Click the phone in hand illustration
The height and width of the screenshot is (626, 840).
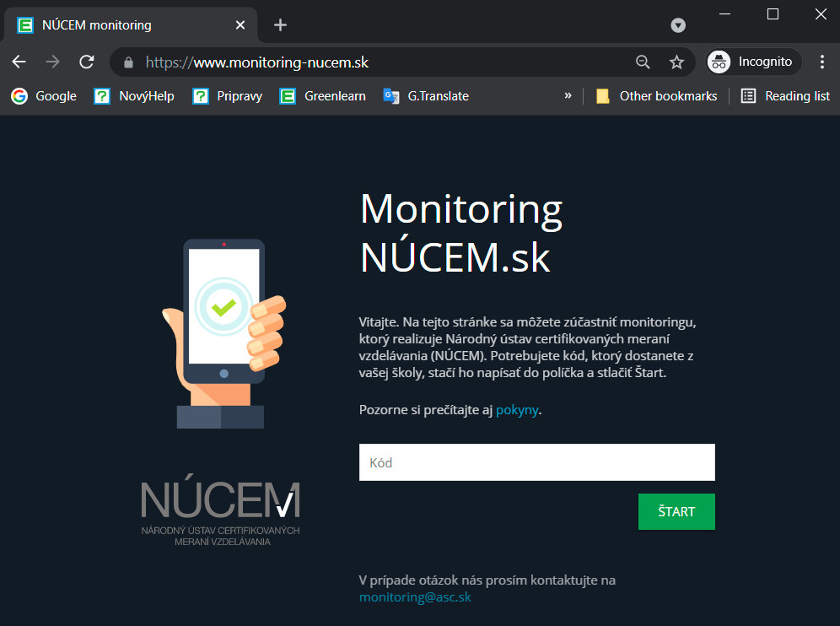tap(224, 333)
